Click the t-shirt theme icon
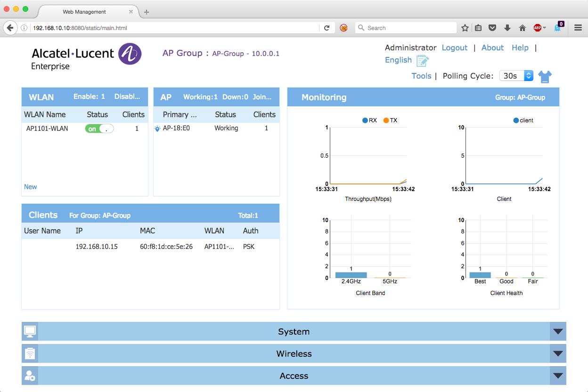 pos(545,76)
